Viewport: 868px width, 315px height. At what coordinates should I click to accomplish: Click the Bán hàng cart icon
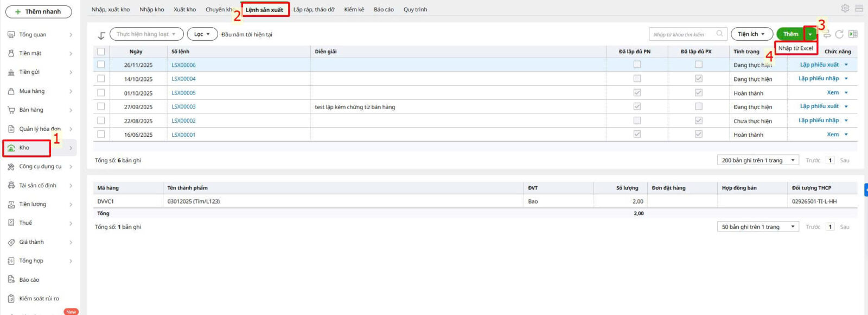pos(11,110)
